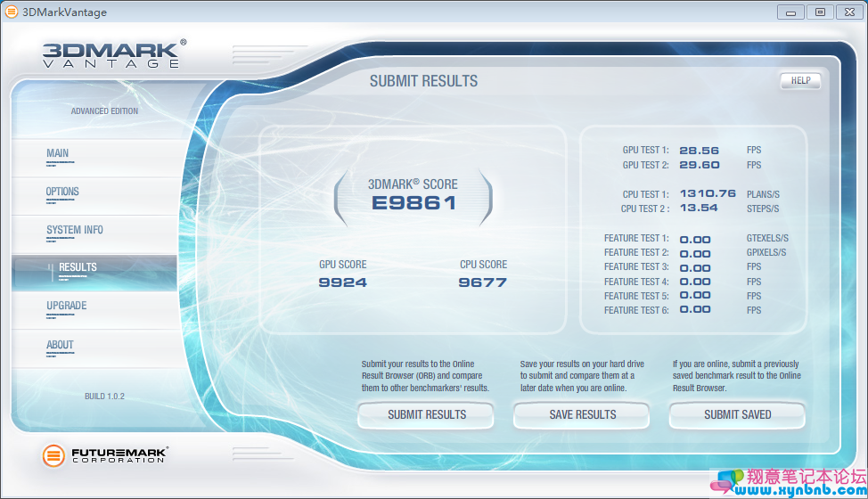Click the PLANS/S unit label
This screenshot has width=868, height=499.
(x=763, y=195)
